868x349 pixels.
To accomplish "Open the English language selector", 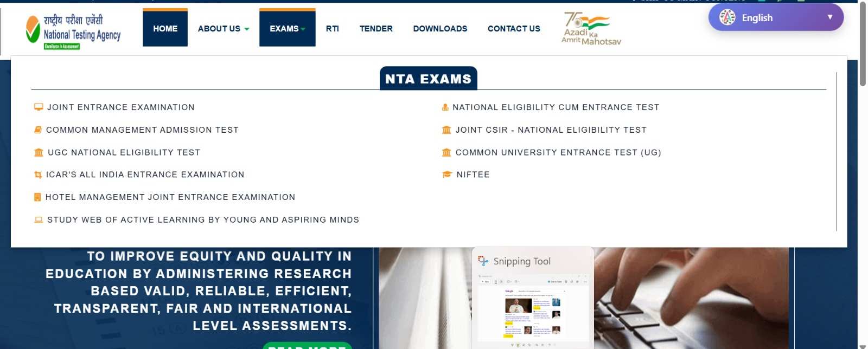I will (776, 17).
